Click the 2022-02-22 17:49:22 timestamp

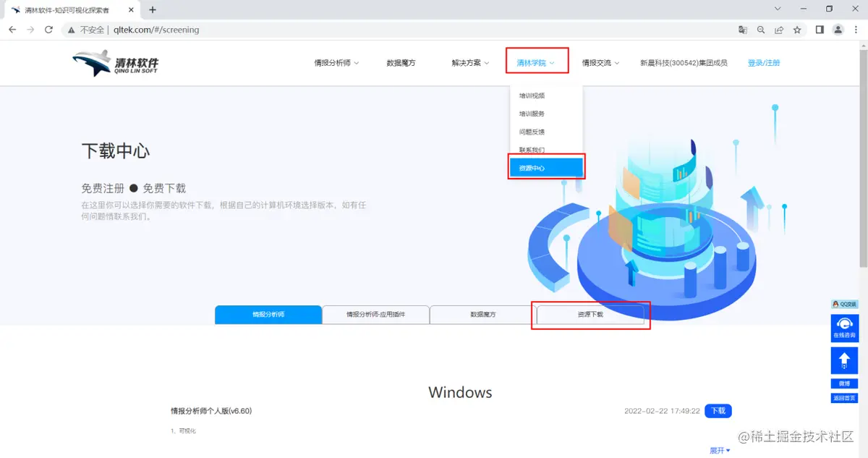[662, 411]
